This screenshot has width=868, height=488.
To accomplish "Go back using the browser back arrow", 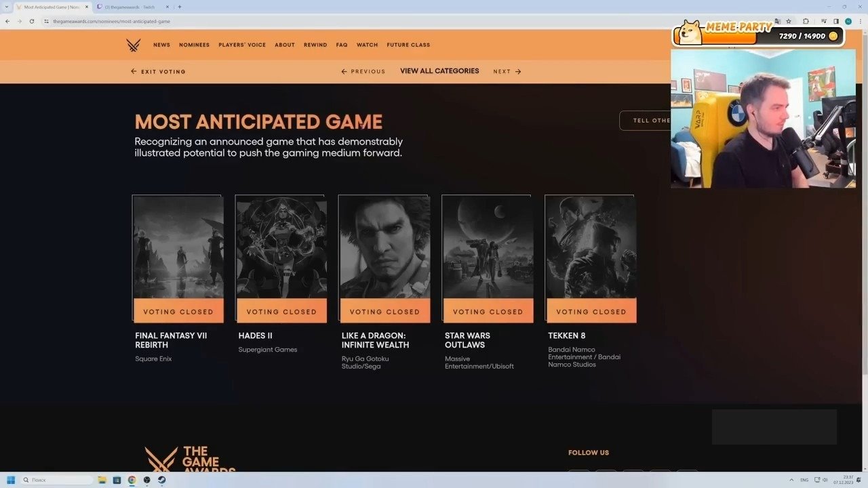I will [x=7, y=21].
